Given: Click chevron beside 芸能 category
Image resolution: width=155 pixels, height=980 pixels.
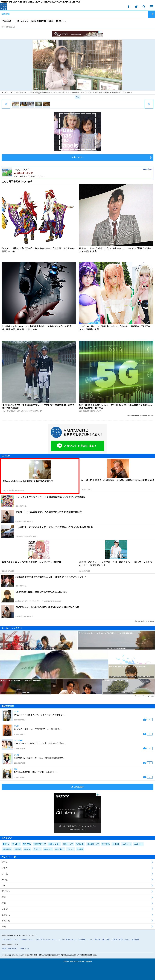Looking at the screenshot, I should tap(152, 897).
